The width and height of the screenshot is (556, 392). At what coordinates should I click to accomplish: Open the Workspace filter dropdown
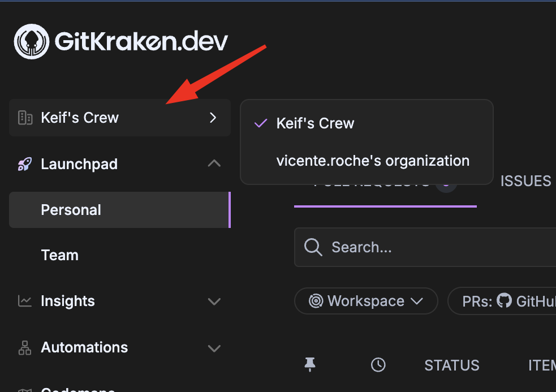366,301
